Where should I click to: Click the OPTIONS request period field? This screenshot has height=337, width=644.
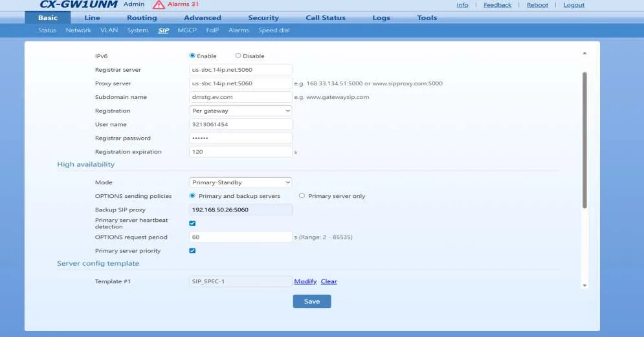tap(241, 237)
